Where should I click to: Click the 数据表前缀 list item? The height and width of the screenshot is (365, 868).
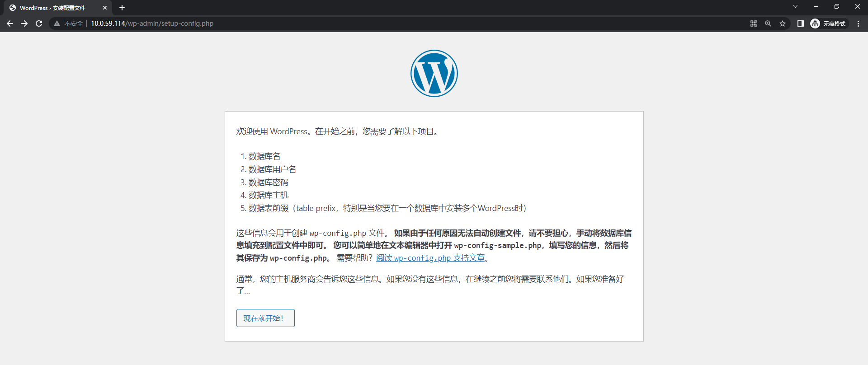point(387,208)
